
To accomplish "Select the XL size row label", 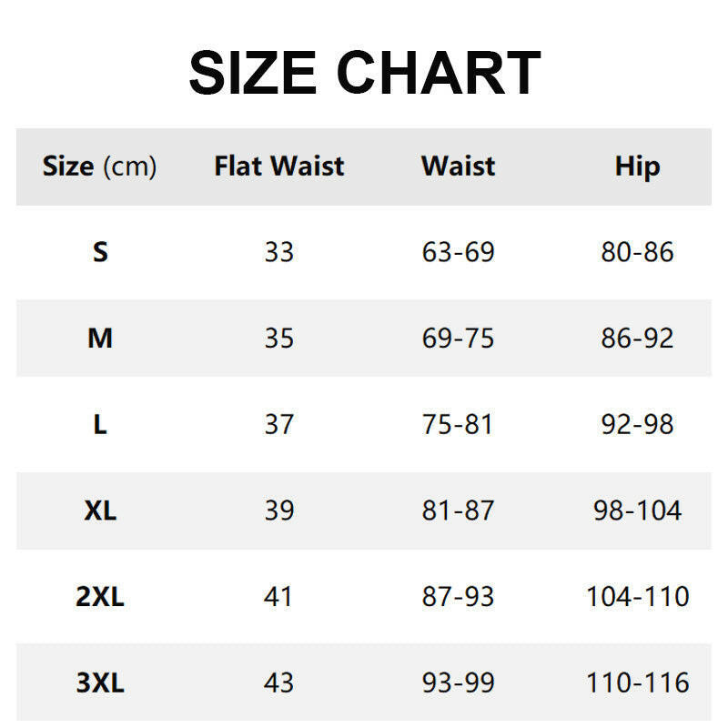I will [100, 511].
